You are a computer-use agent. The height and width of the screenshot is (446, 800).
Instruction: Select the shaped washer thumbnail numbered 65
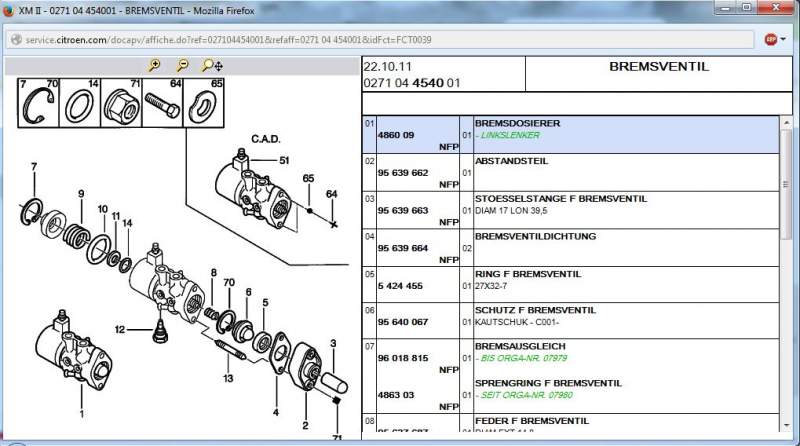(204, 103)
